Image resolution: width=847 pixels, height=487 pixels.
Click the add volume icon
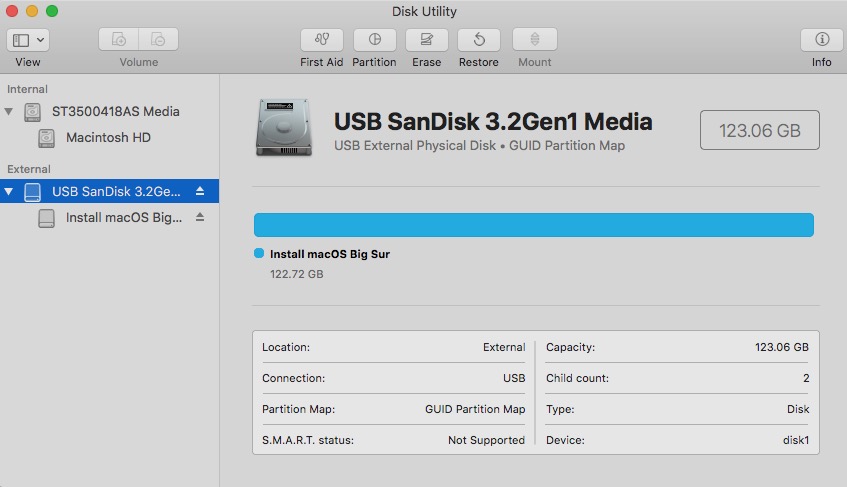point(119,40)
